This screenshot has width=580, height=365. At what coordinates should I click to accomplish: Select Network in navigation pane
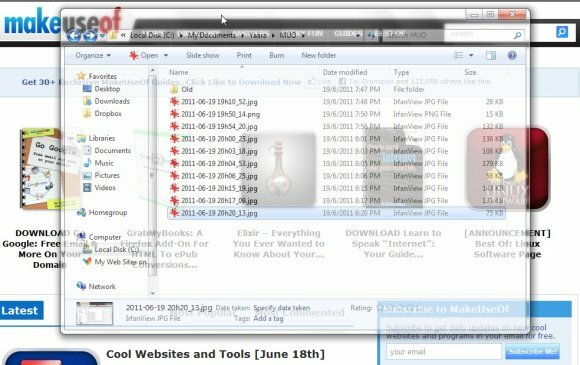(x=102, y=286)
